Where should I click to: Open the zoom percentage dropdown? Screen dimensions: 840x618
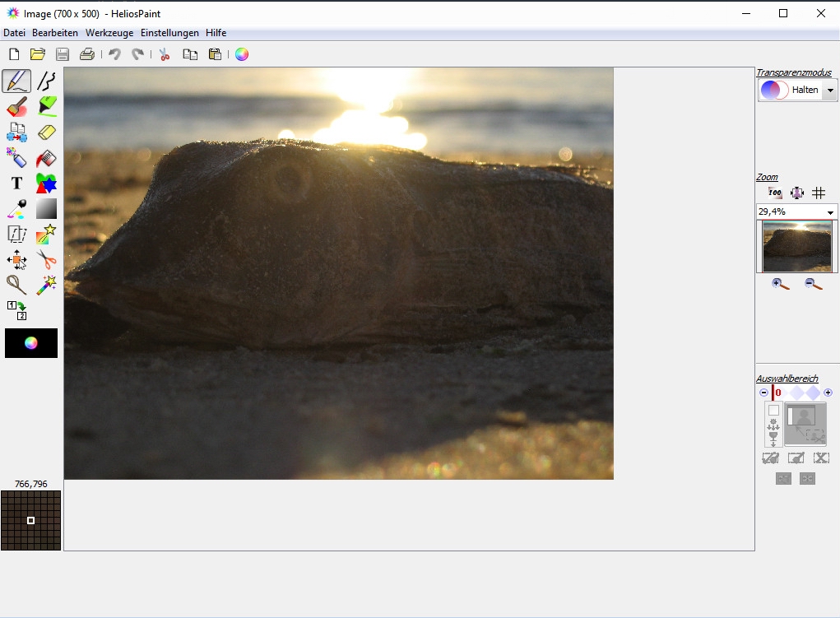pyautogui.click(x=830, y=212)
